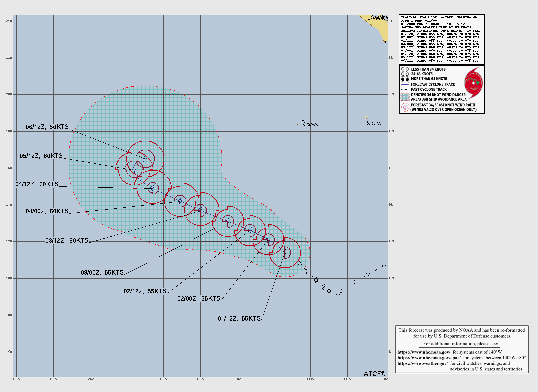Click the forecast cyclone track legend line

click(405, 85)
